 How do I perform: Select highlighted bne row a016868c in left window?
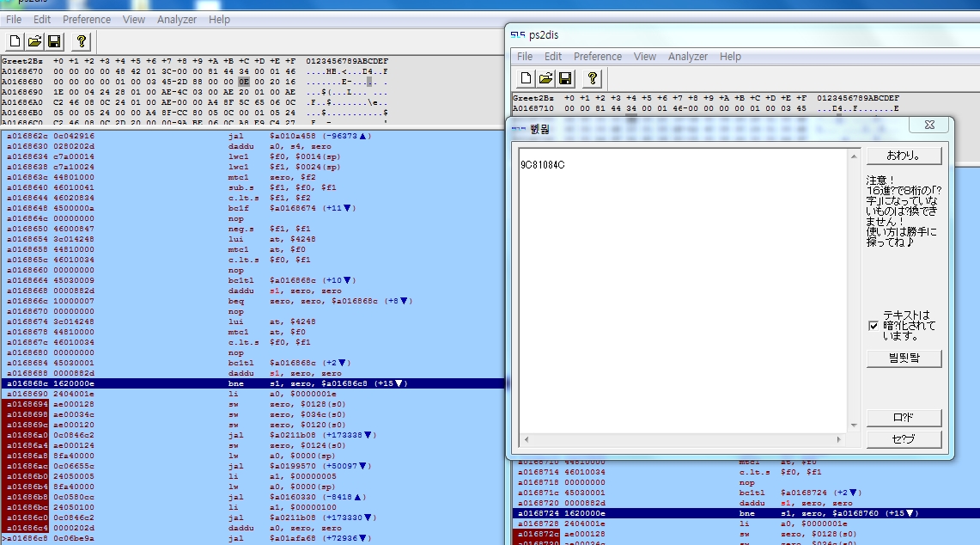253,383
